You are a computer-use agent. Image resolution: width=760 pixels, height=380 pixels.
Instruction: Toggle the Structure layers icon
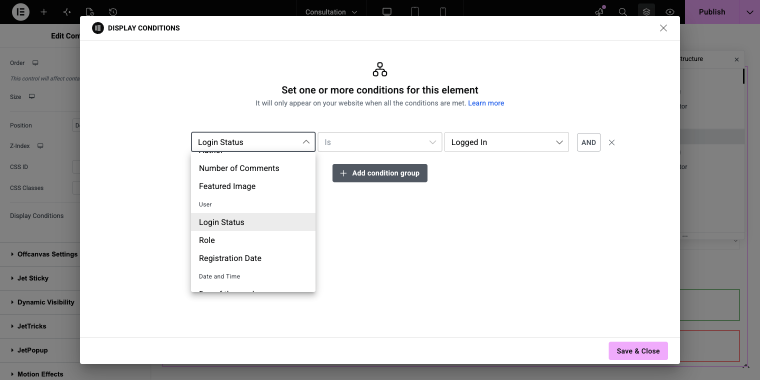tap(646, 12)
